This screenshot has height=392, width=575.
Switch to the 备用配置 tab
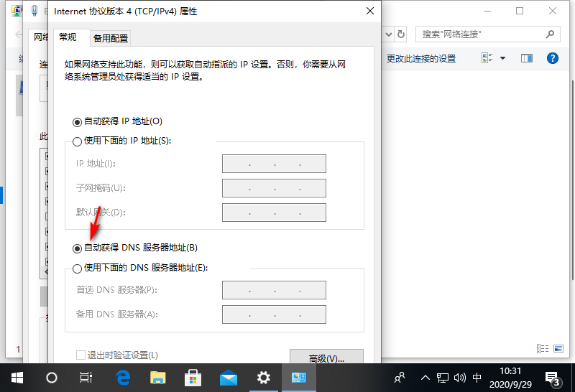(x=111, y=38)
